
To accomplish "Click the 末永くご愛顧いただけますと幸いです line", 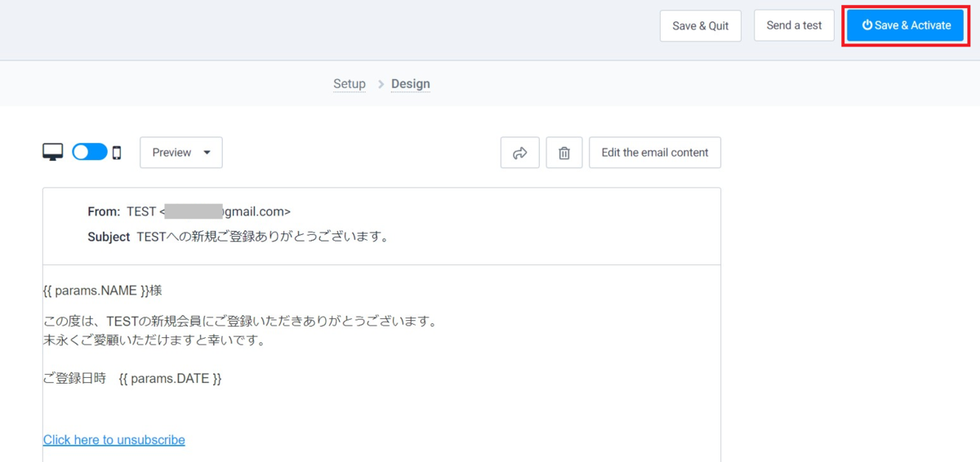I will 154,340.
